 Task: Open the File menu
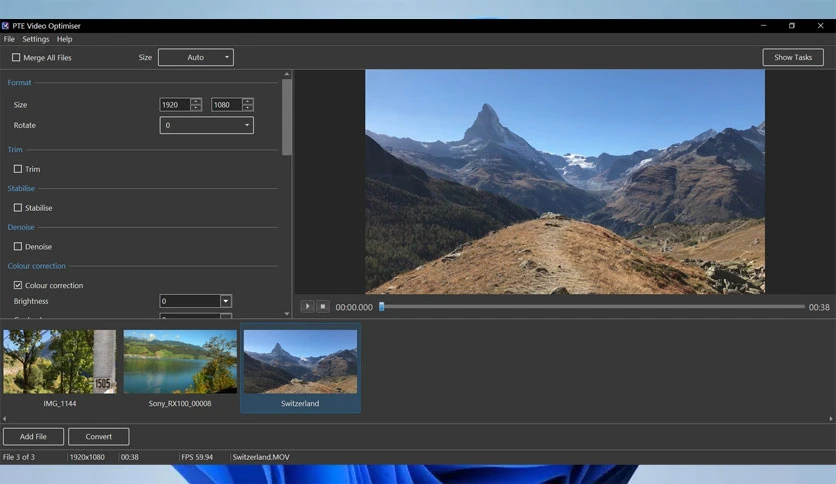(9, 39)
